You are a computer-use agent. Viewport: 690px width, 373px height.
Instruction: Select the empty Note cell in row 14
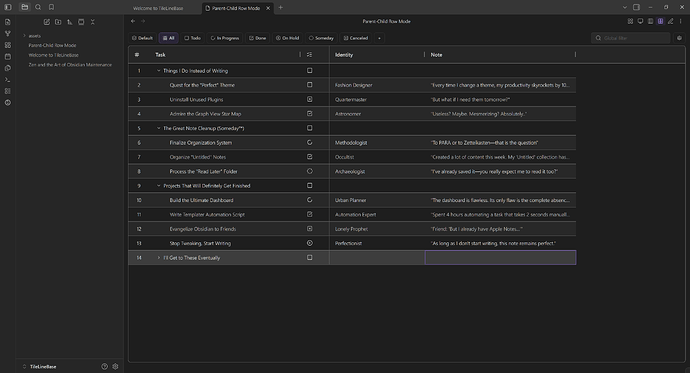[x=500, y=258]
